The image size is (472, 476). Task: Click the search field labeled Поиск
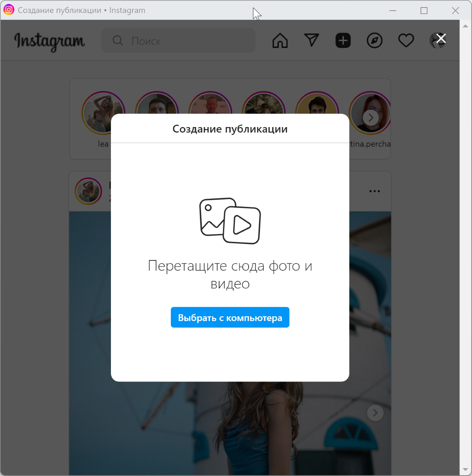coord(179,41)
